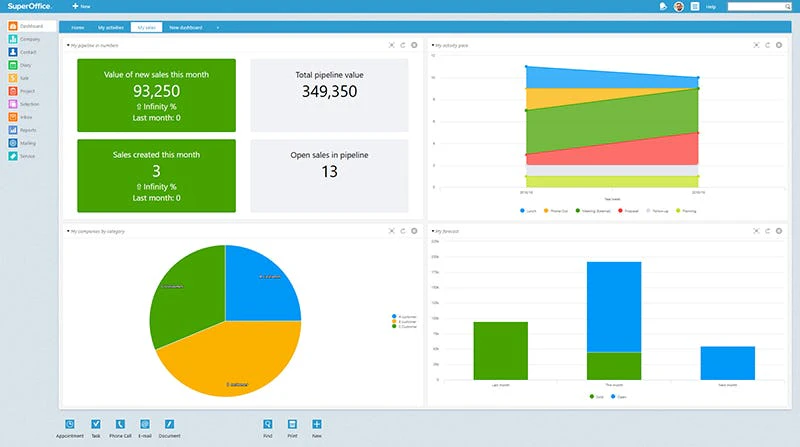The image size is (800, 447).
Task: Open settings gear of My activity pace panel
Action: tap(779, 45)
